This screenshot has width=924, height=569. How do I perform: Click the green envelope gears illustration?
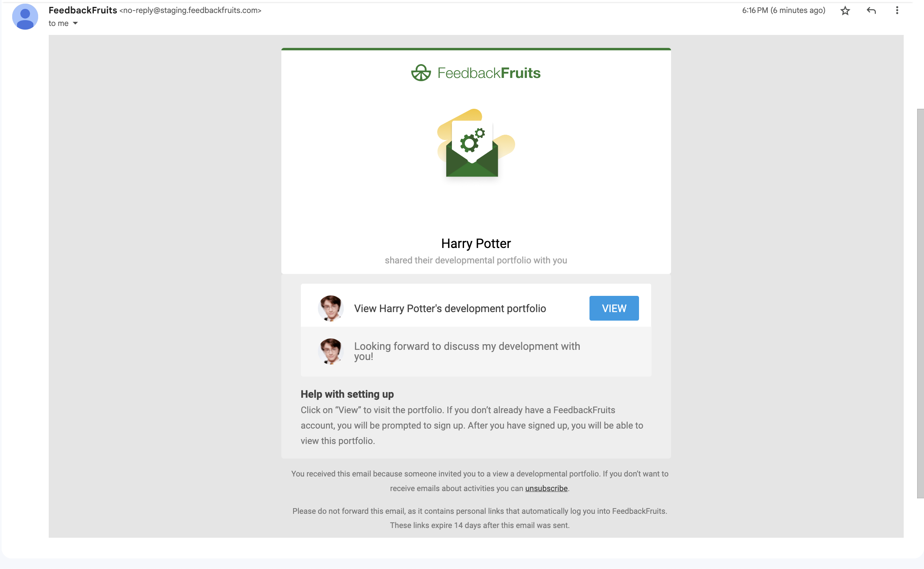click(476, 143)
